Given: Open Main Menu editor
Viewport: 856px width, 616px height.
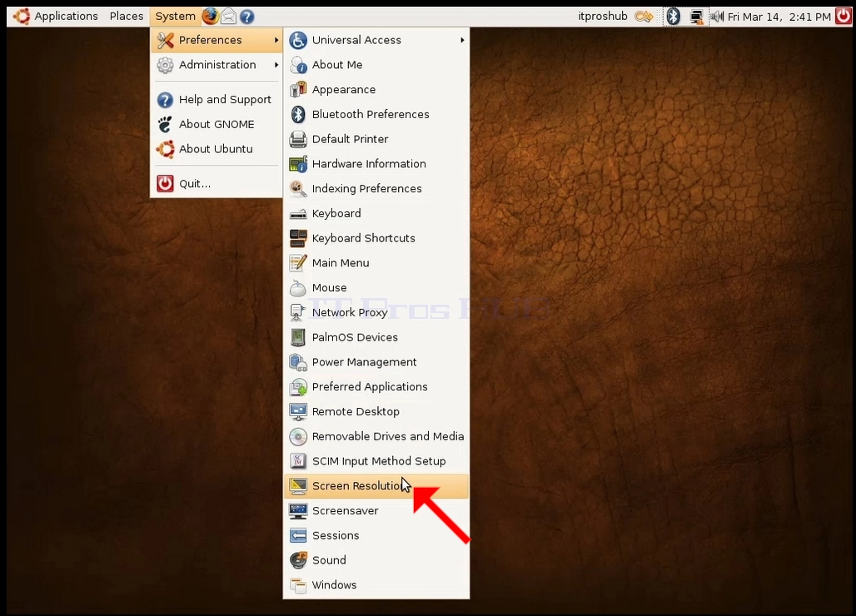Looking at the screenshot, I should tap(376, 263).
